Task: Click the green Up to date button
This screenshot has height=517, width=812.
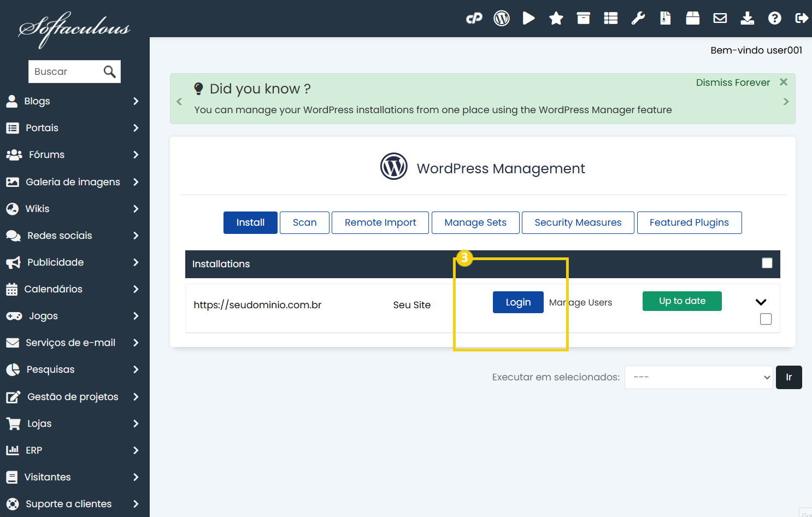Action: pos(682,301)
